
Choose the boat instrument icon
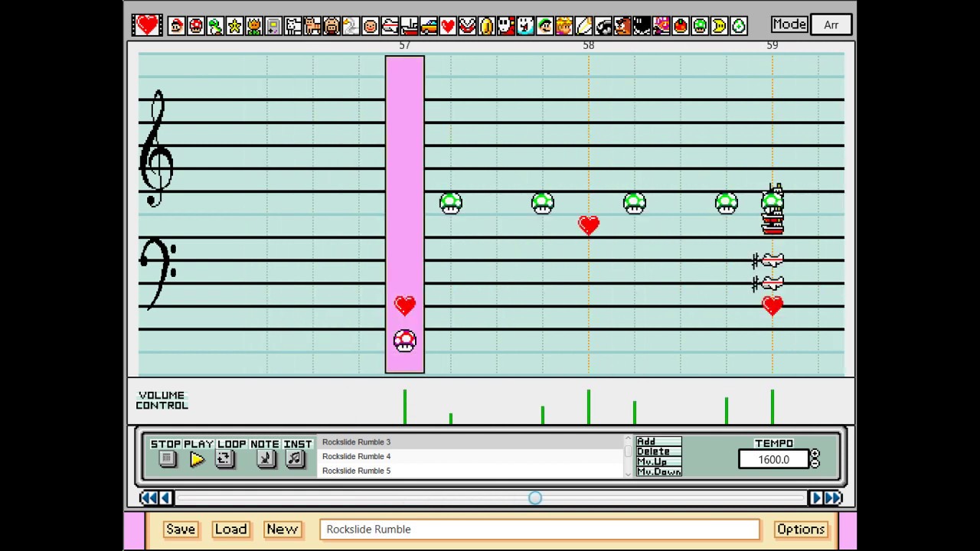(x=409, y=26)
